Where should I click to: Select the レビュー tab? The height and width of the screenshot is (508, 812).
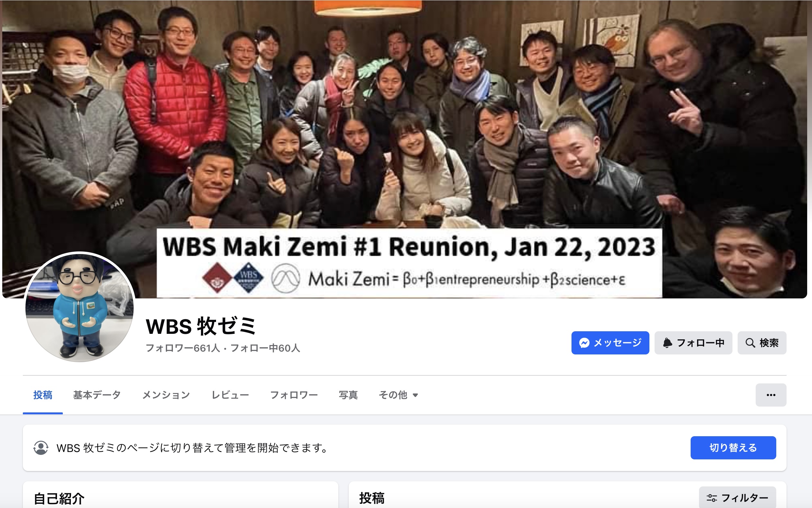(x=230, y=395)
